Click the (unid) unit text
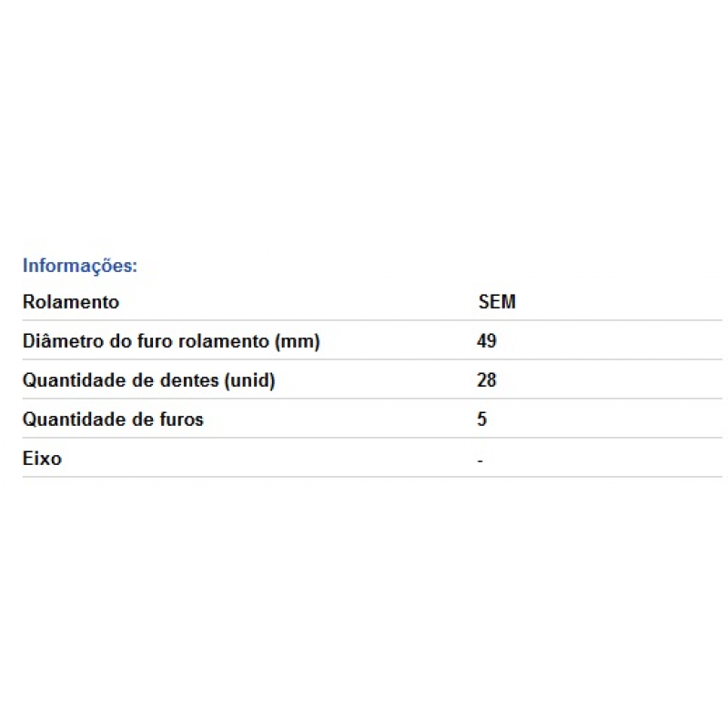 (x=250, y=380)
